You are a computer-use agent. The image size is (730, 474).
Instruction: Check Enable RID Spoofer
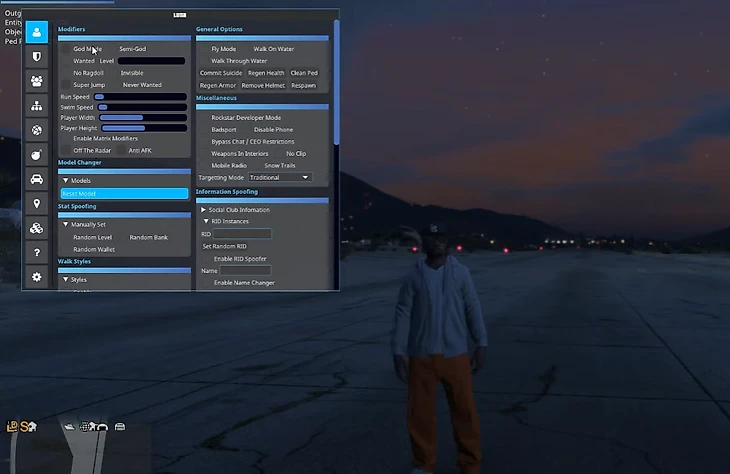point(206,258)
